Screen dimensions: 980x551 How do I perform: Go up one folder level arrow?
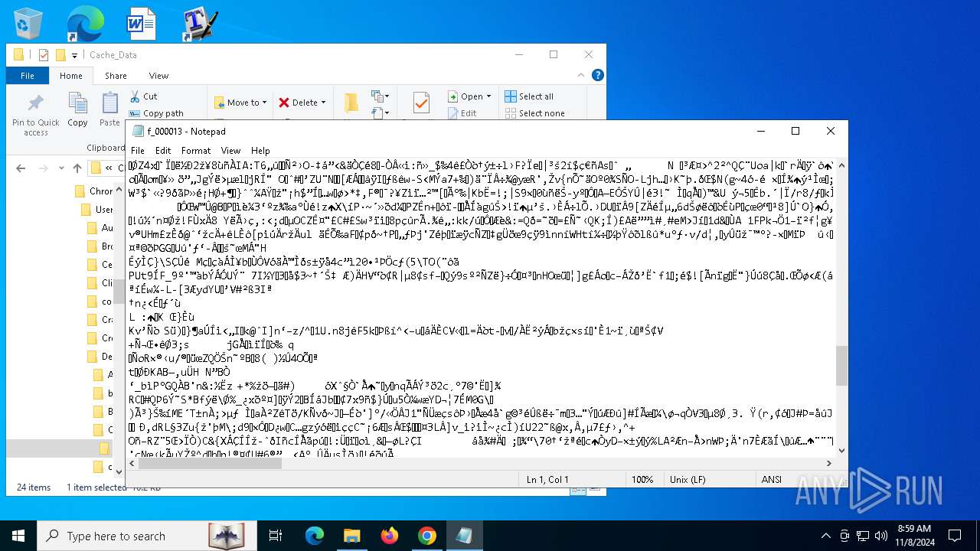pyautogui.click(x=77, y=168)
